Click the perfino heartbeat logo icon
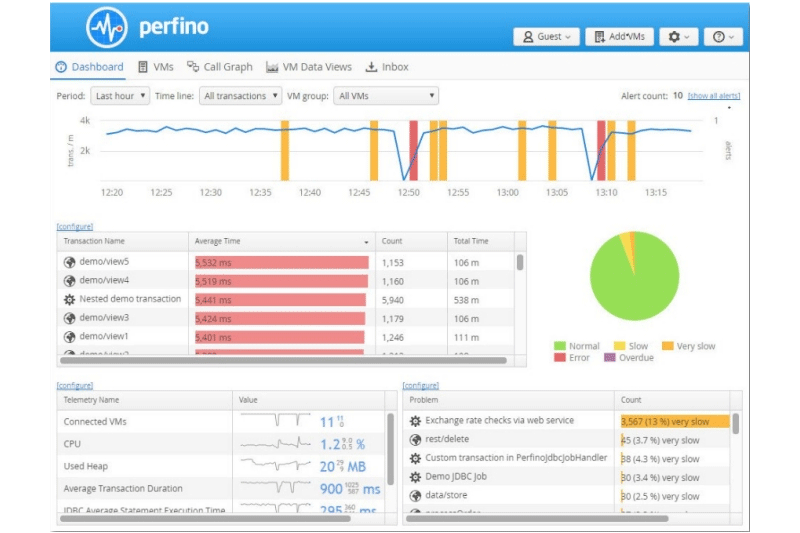This screenshot has width=800, height=533. tap(107, 28)
